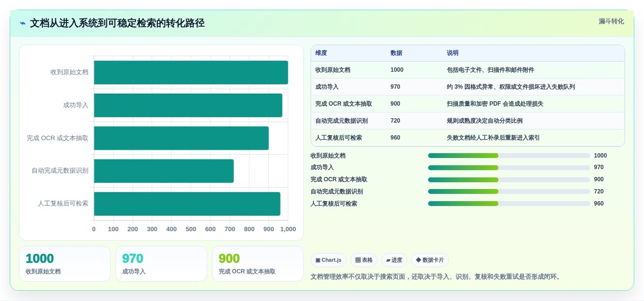This screenshot has height=301, width=644.
Task: Click the table value 970
Action: pyautogui.click(x=395, y=87)
